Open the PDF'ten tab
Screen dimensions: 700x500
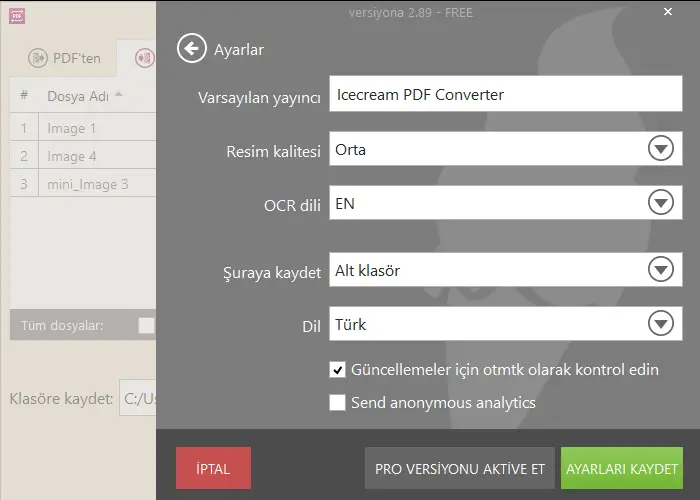pyautogui.click(x=65, y=58)
